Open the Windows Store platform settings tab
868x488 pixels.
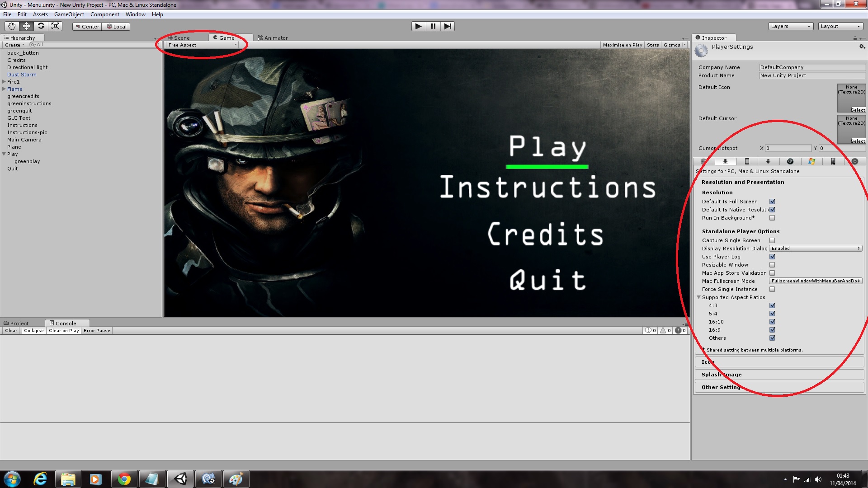coord(811,161)
